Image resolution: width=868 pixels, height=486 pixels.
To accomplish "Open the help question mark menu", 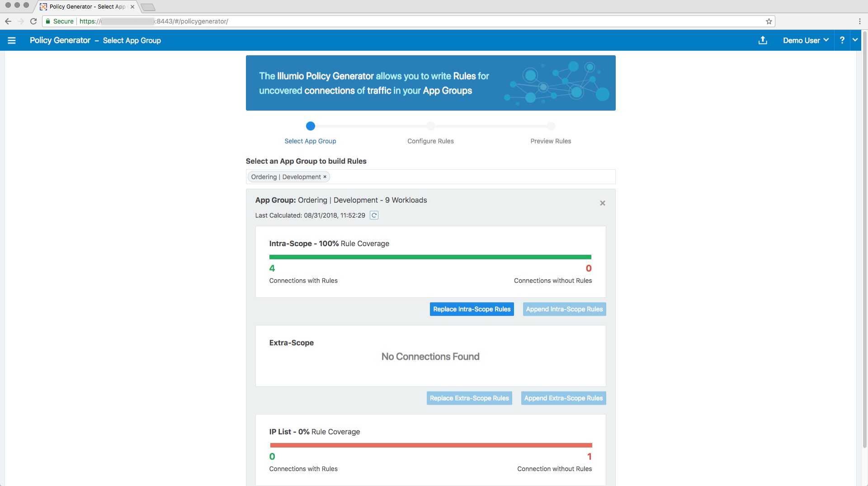I will (x=842, y=40).
